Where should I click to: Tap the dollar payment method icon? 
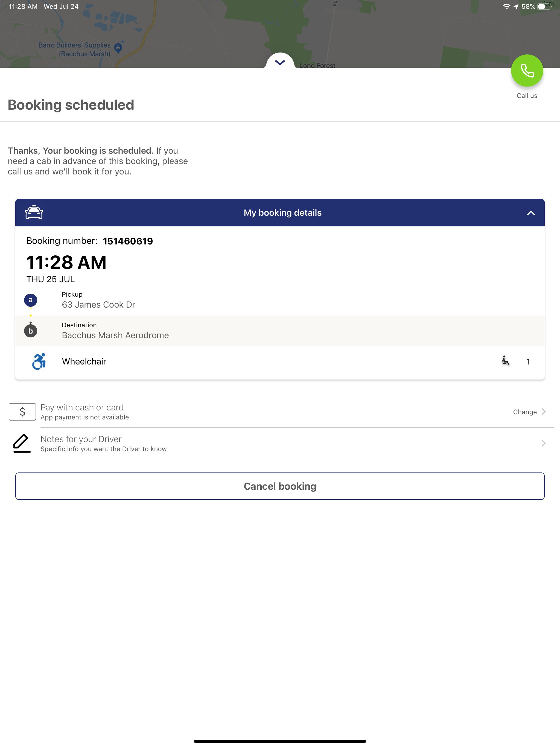(22, 411)
